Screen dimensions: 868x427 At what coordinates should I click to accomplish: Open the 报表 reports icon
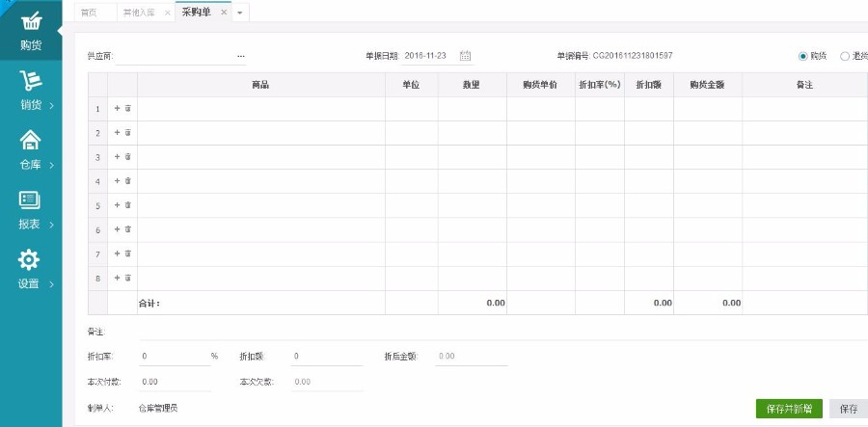pyautogui.click(x=30, y=200)
